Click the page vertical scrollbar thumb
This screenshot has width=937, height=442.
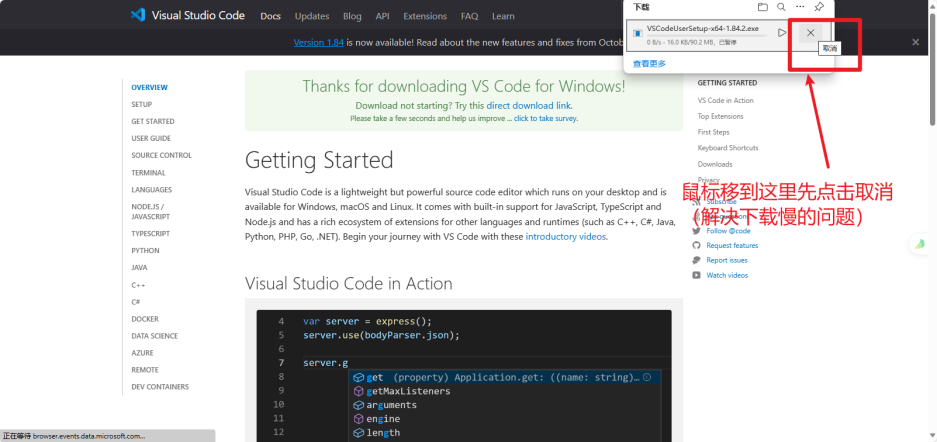[932, 67]
